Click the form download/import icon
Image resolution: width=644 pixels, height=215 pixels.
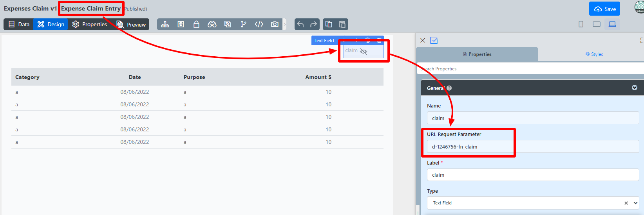pyautogui.click(x=181, y=24)
